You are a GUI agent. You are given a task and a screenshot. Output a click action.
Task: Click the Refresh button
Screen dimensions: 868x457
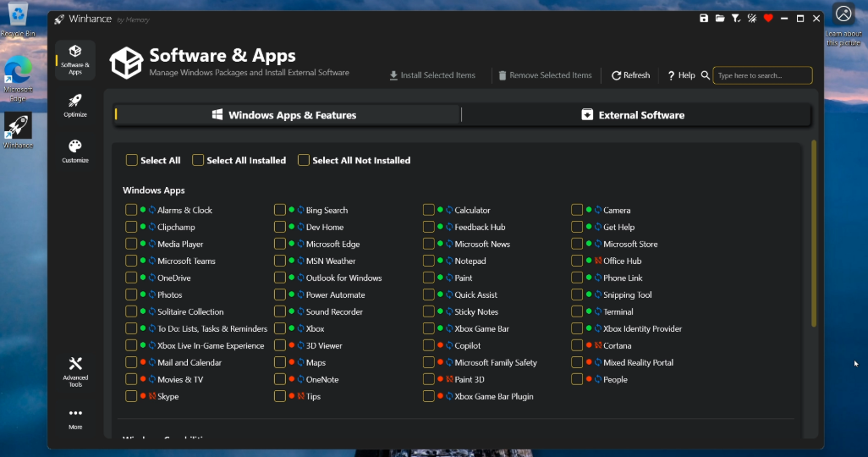[x=630, y=75]
